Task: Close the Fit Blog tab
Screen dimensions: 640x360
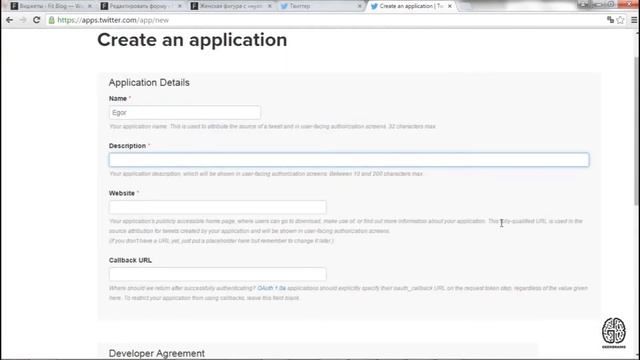Action: tap(90, 6)
